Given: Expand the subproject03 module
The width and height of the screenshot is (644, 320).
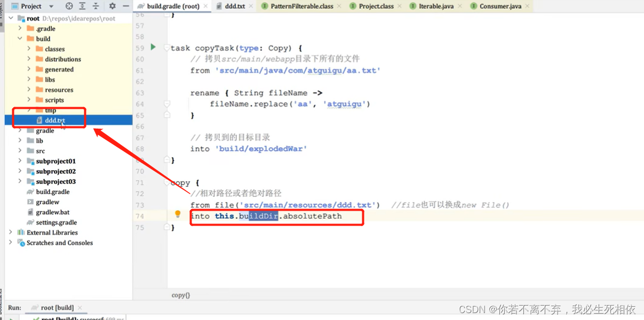Looking at the screenshot, I should 20,181.
